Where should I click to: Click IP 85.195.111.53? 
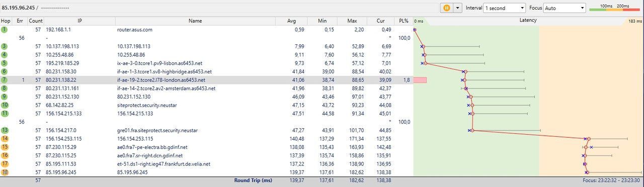(x=61, y=164)
